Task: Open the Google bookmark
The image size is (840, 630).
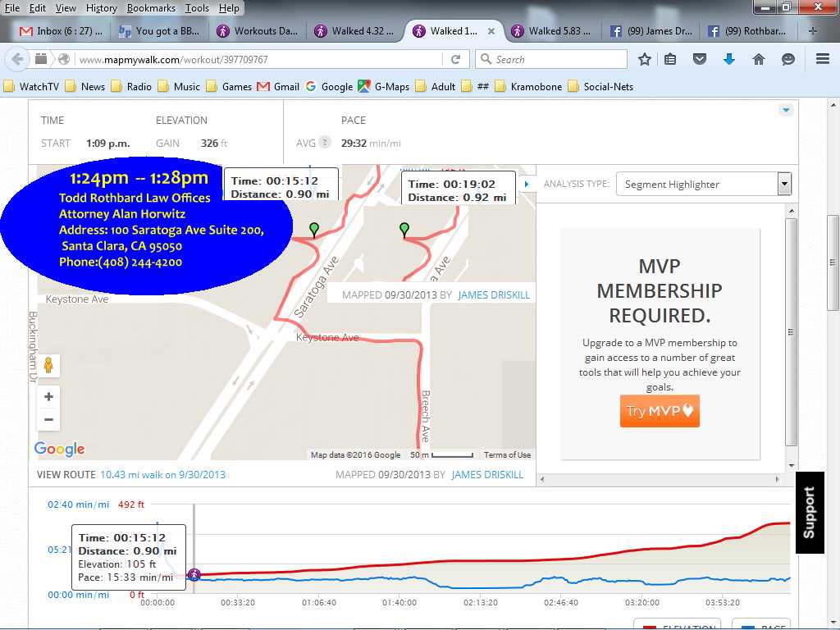Action: [x=330, y=87]
